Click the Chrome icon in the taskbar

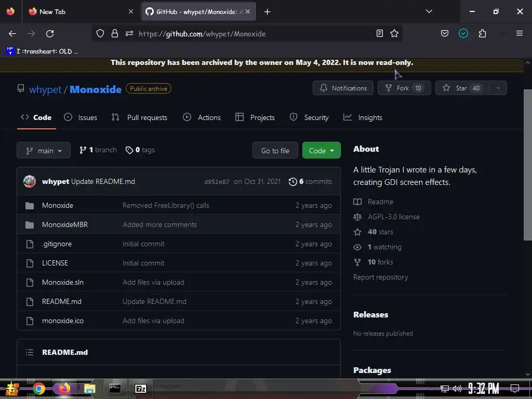39,389
